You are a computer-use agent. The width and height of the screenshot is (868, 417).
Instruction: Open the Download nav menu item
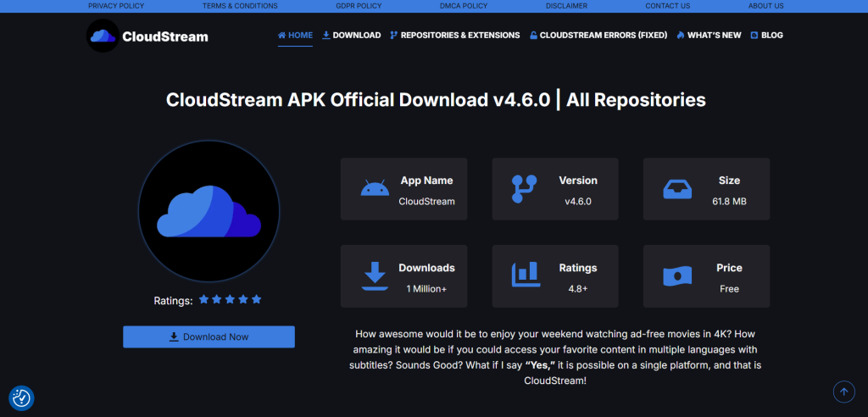(x=352, y=36)
